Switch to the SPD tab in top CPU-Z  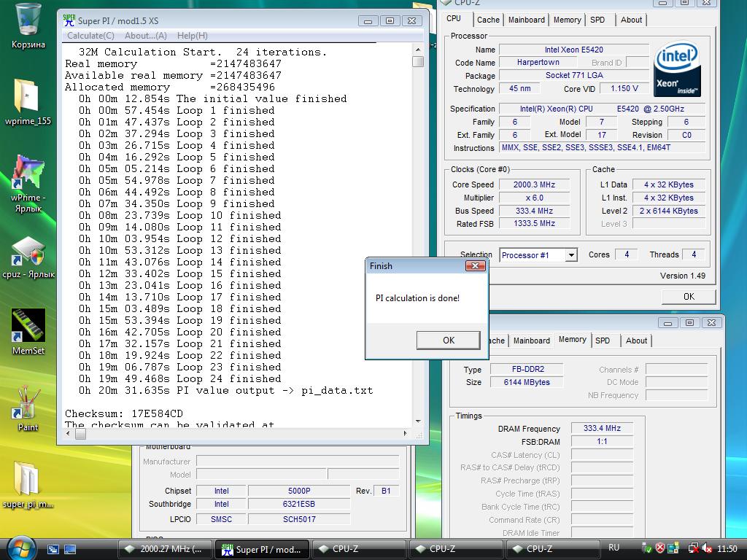(597, 20)
